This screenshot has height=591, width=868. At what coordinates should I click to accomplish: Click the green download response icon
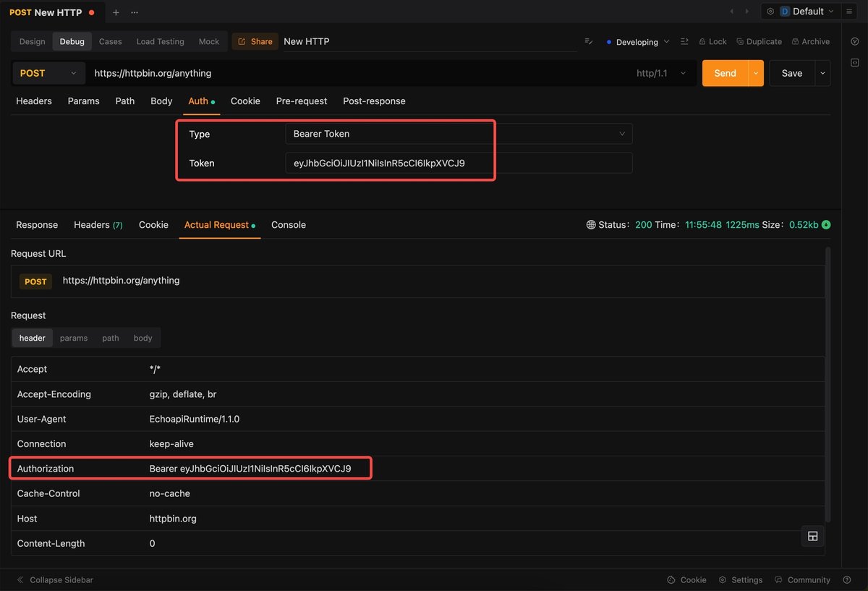coord(826,225)
